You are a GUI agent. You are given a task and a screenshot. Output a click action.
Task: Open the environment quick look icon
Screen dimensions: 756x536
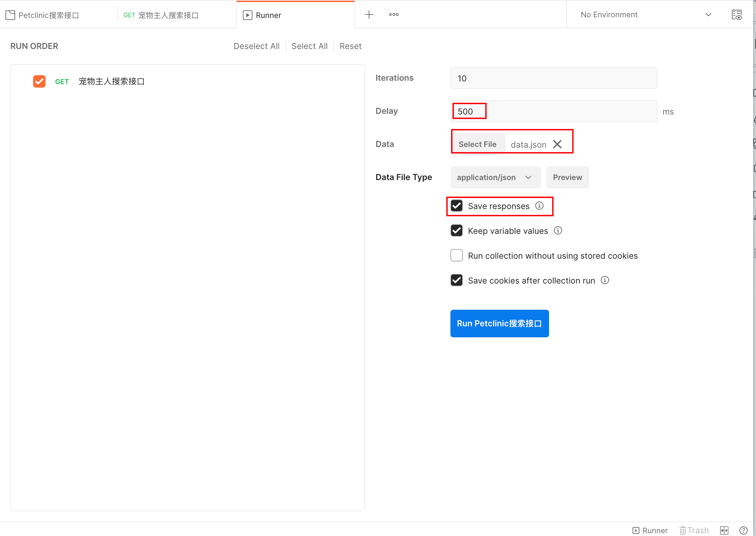coord(736,14)
